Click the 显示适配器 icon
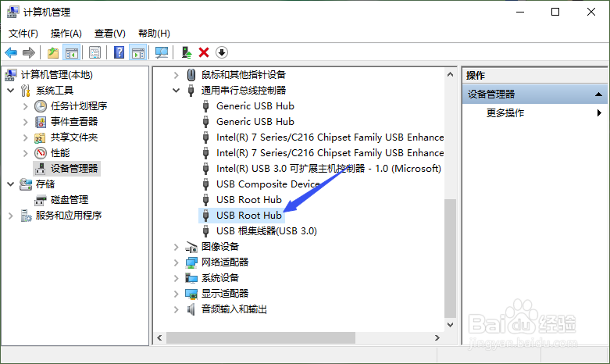 (191, 293)
